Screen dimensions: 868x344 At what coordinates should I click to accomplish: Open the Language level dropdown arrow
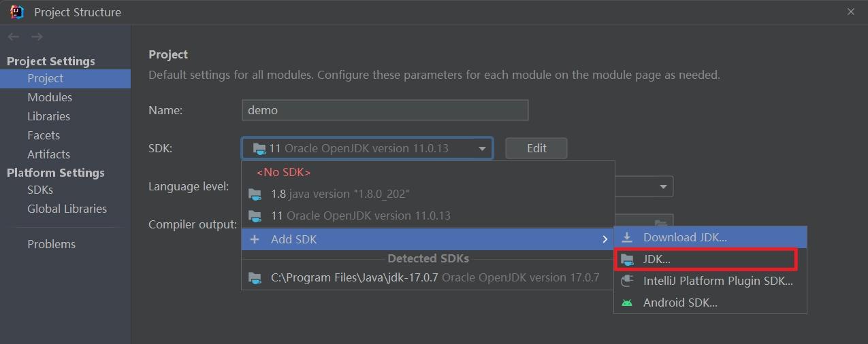coord(663,187)
